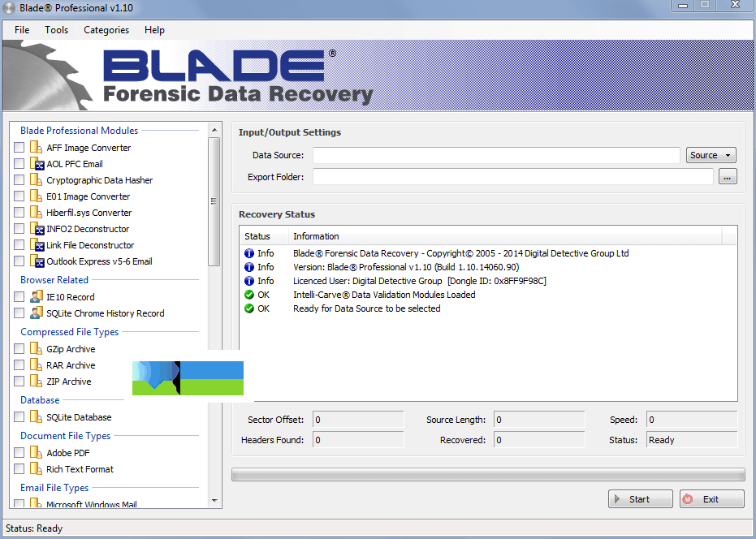Viewport: 756px width, 539px height.
Task: Click the Rich Text Format icon
Action: 37,468
